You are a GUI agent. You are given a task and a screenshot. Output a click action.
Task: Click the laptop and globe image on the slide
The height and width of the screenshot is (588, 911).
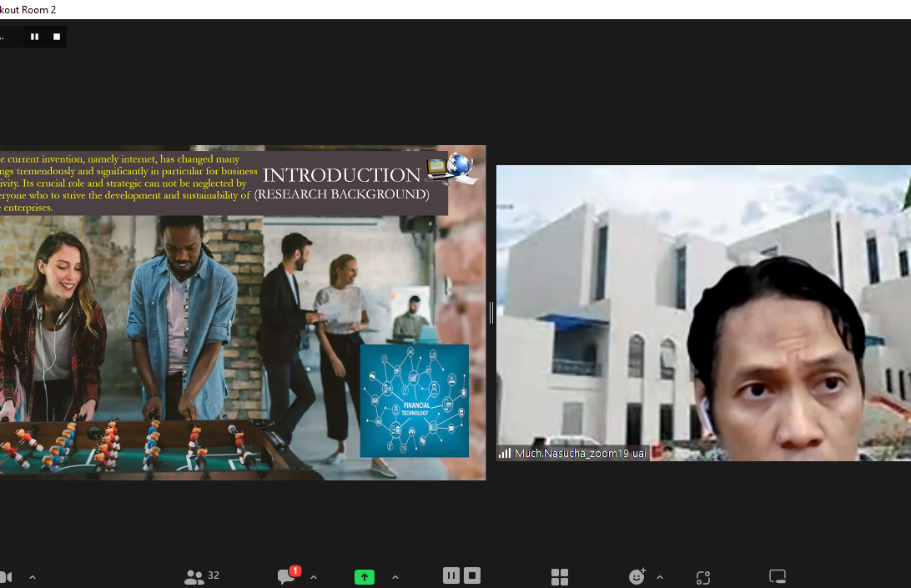coord(453,168)
